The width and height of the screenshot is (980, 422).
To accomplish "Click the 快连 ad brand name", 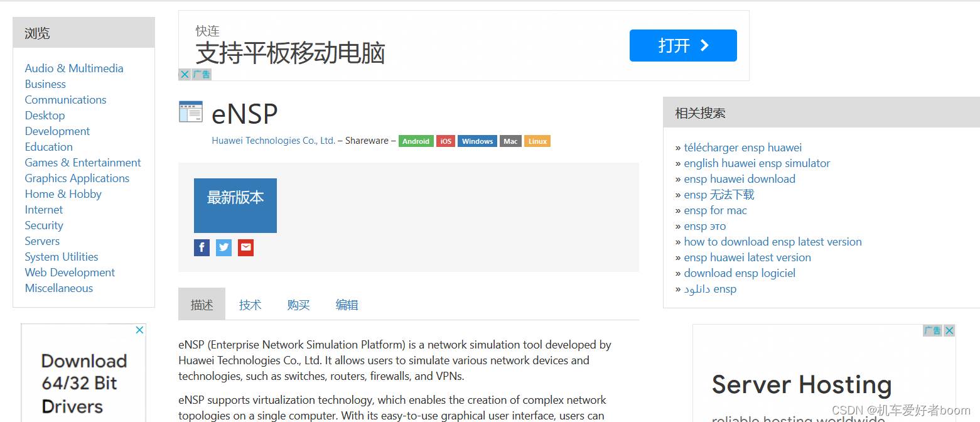I will point(207,31).
